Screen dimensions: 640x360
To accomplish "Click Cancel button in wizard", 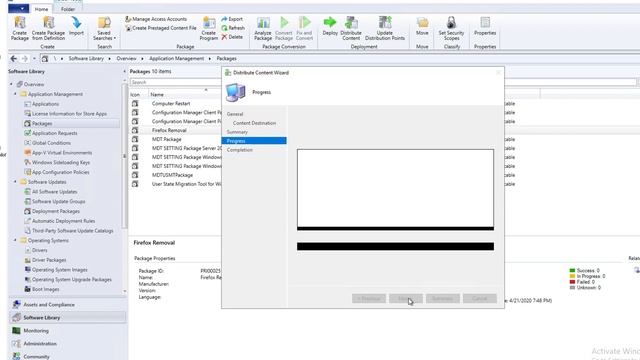I will [480, 299].
